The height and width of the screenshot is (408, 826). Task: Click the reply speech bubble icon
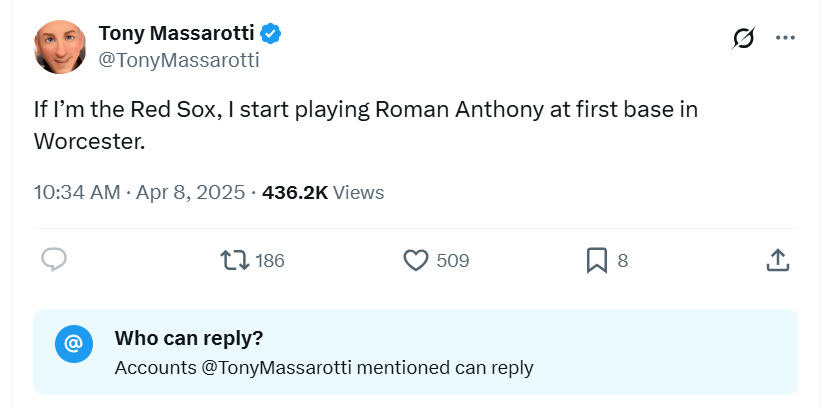coord(54,260)
